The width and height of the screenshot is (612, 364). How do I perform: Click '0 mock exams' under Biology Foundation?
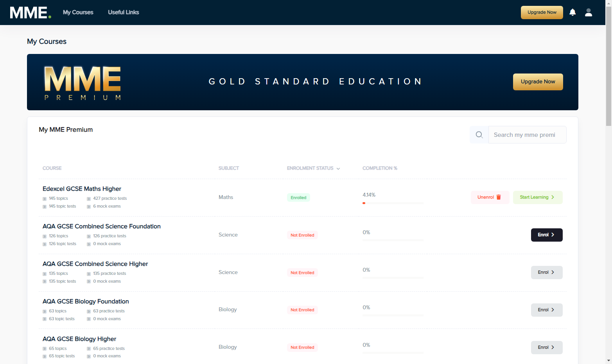(107, 319)
